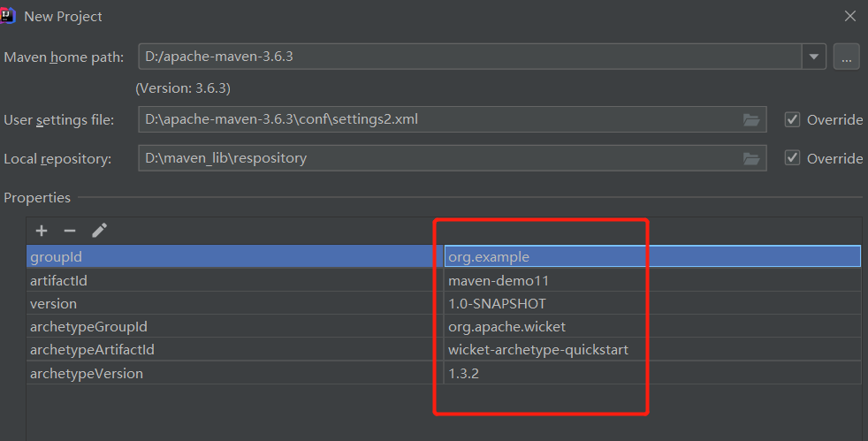868x441 pixels.
Task: Focus the User settings file field
Action: tap(453, 119)
